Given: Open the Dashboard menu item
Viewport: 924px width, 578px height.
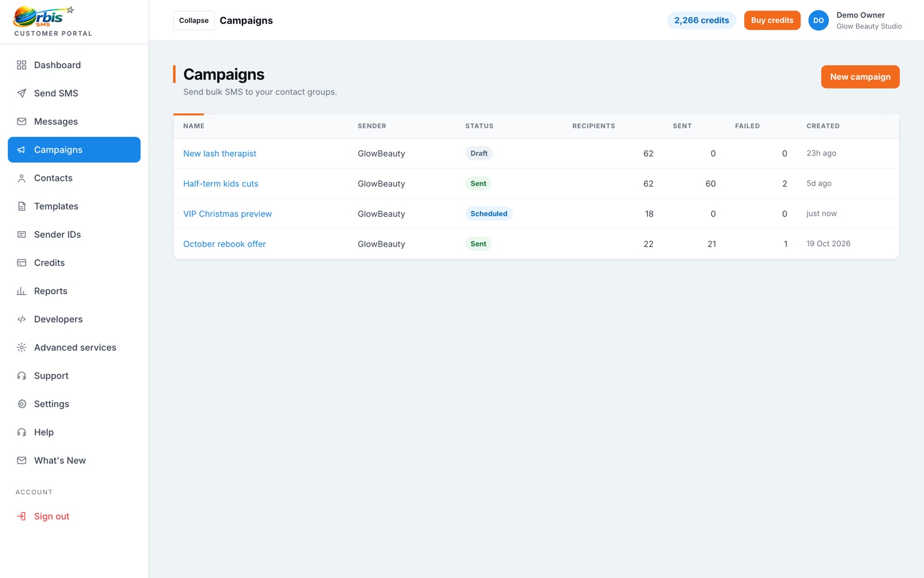Looking at the screenshot, I should 74,65.
